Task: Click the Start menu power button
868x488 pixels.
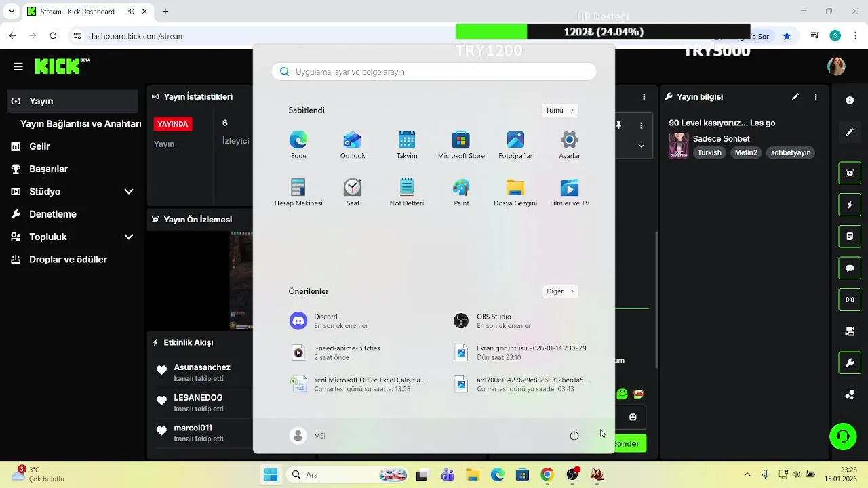Action: [574, 436]
